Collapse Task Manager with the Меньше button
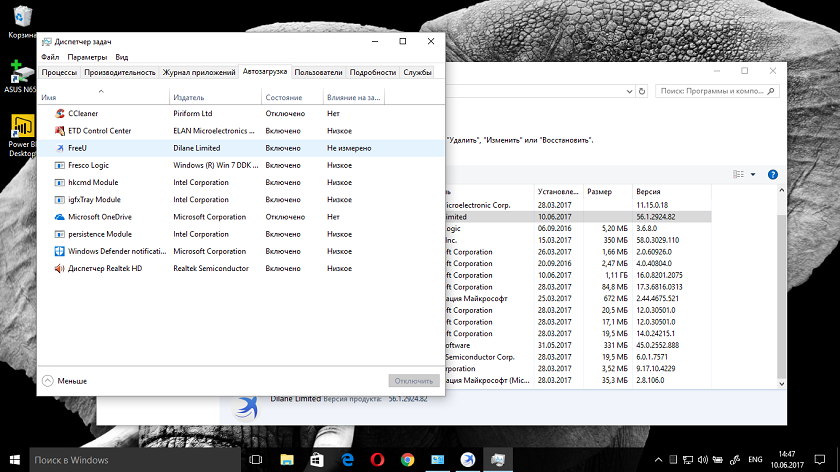 coord(65,381)
